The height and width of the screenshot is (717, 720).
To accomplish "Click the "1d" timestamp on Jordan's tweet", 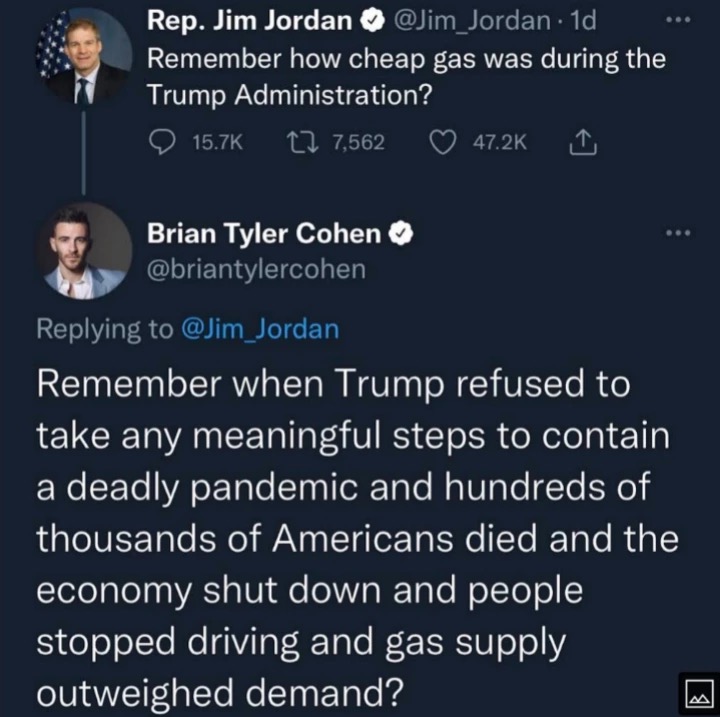I will [582, 20].
